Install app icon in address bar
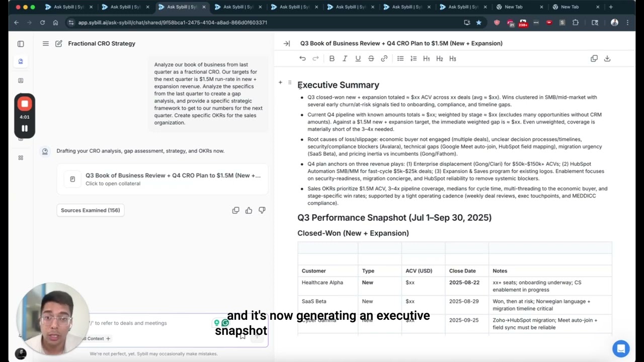This screenshot has width=644, height=362. 467,23
